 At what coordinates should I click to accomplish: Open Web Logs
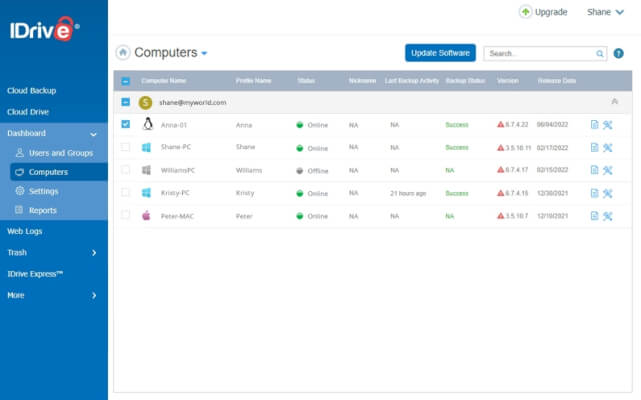pyautogui.click(x=25, y=231)
